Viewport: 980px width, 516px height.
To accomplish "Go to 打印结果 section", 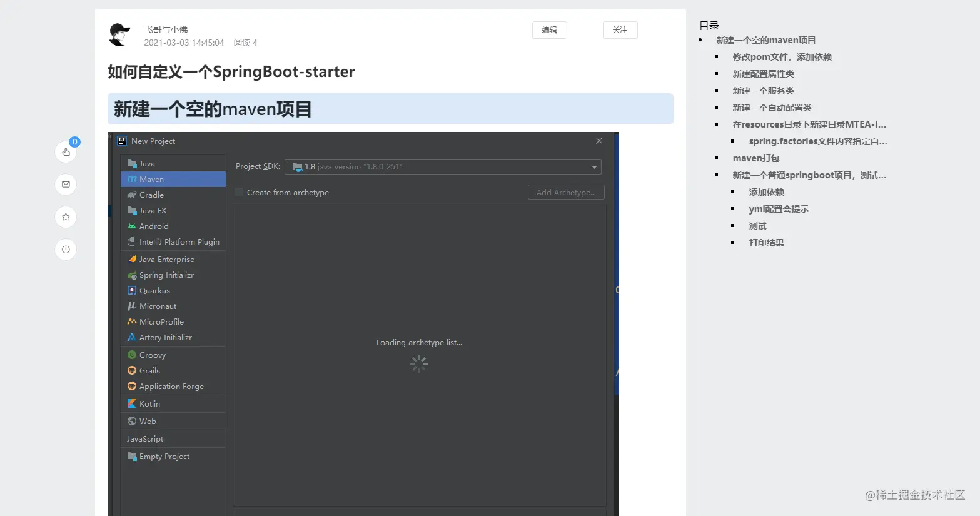I will pos(767,243).
